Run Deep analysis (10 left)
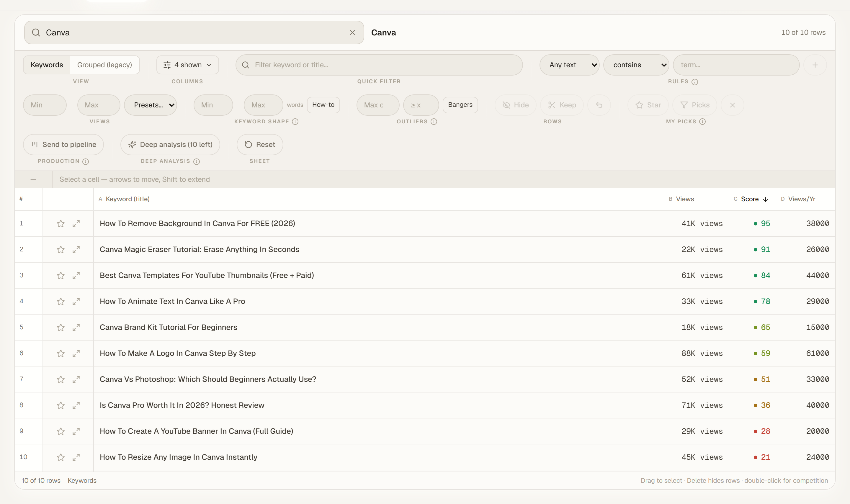This screenshot has width=850, height=504. pyautogui.click(x=170, y=145)
